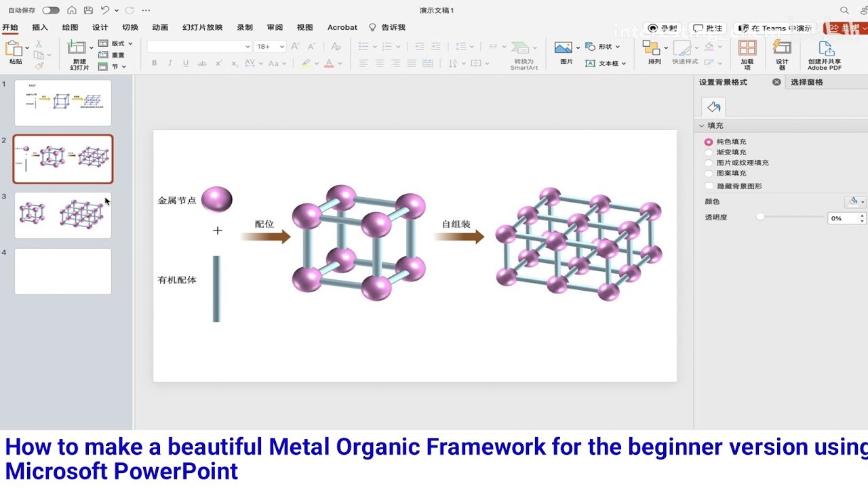Open the more options ellipsis in title bar
This screenshot has height=488, width=868.
pos(146,10)
